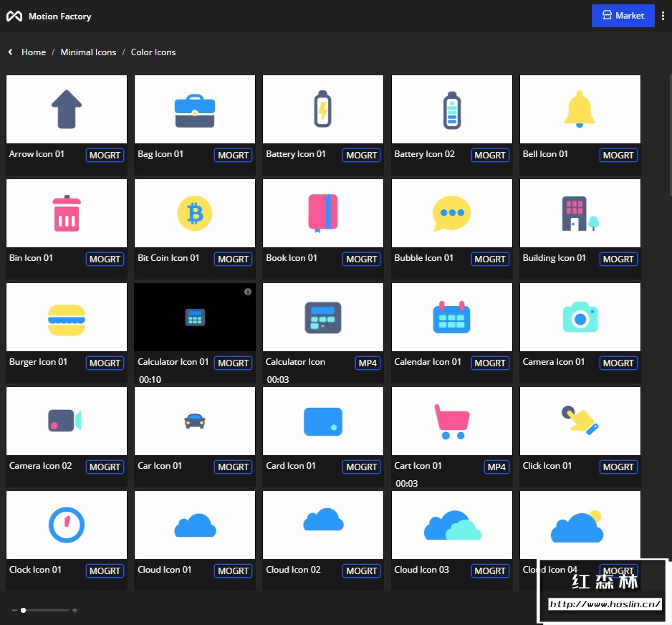Select the Cart Icon 01 thumbnail
The height and width of the screenshot is (625, 672).
[x=452, y=421]
